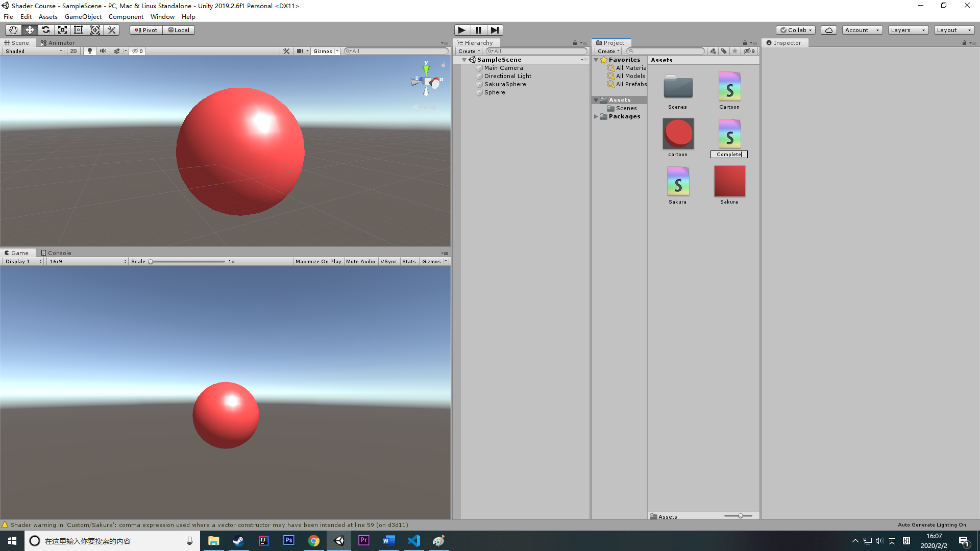This screenshot has width=980, height=551.
Task: Toggle scene audio
Action: pos(103,51)
